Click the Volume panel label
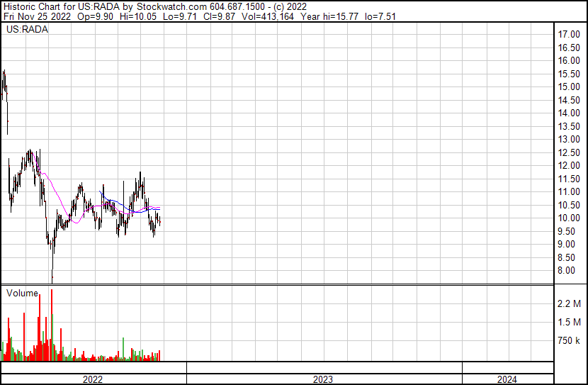588x385 pixels. (22, 293)
